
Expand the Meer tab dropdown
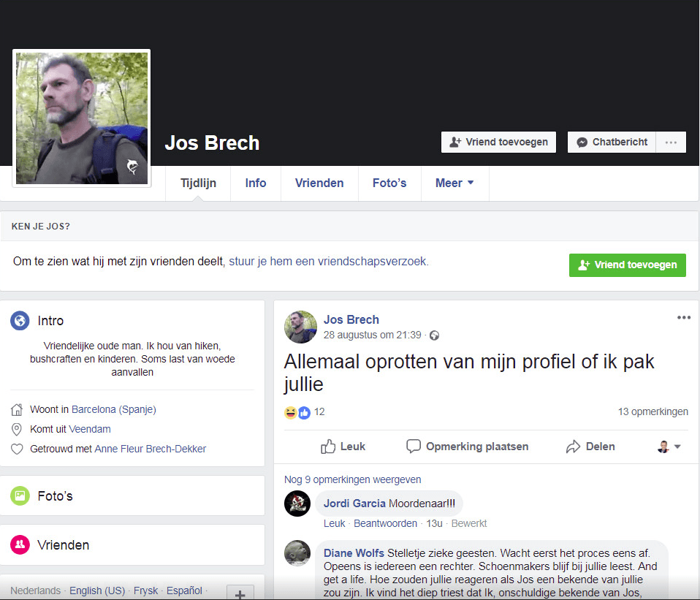454,183
